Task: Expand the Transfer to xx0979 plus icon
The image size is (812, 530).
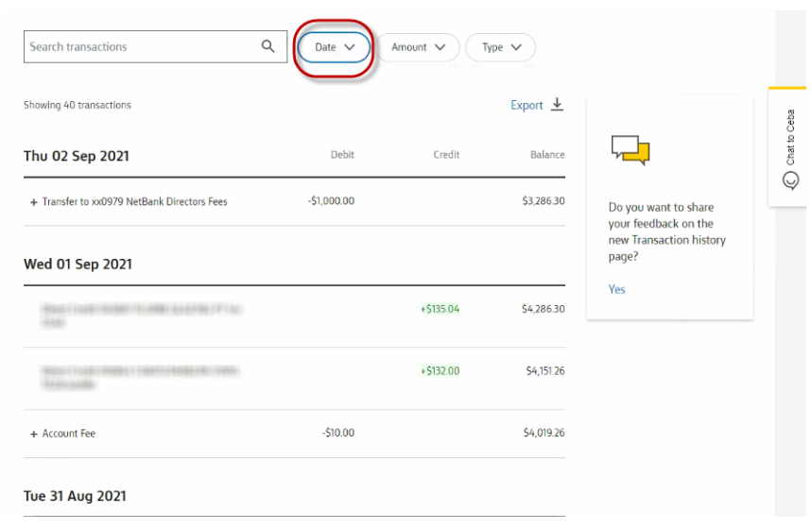Action: click(x=33, y=202)
